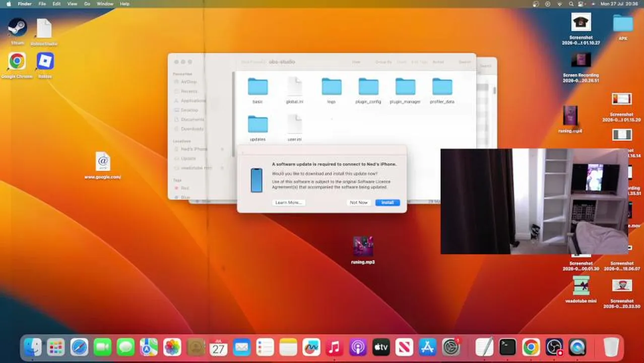This screenshot has height=363, width=644.
Task: Open App Store from the Dock
Action: 427,347
